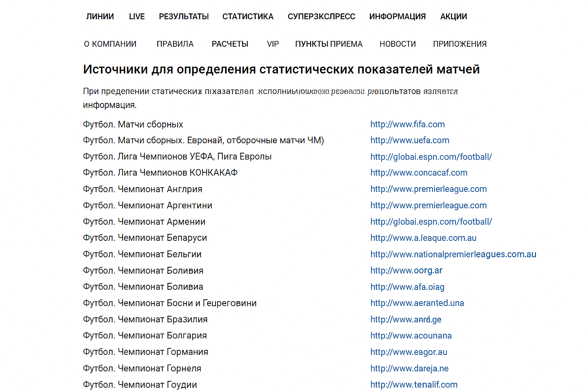Open the СУПЕРЭКСПРЕСС section
This screenshot has height=392, width=588.
pos(321,16)
